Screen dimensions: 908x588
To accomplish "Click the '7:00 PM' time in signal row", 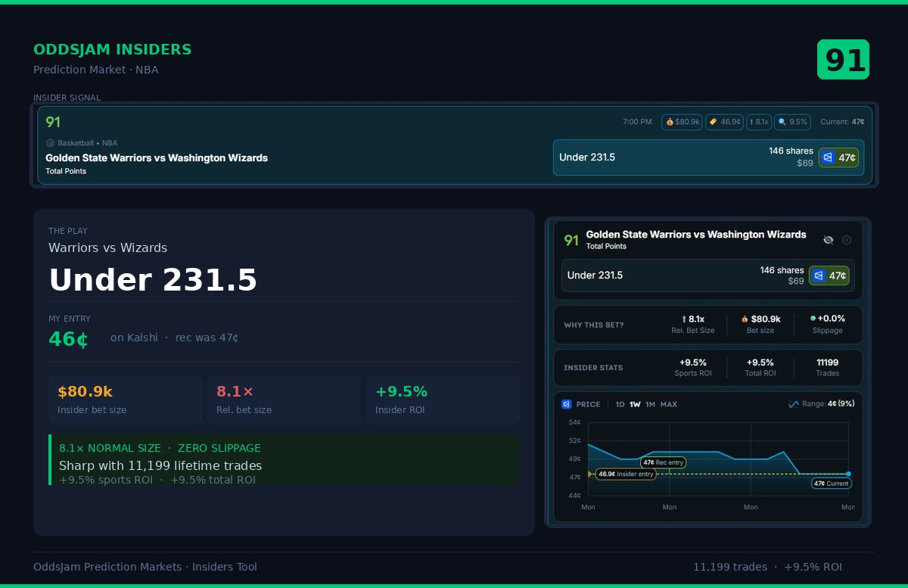I will pos(637,122).
